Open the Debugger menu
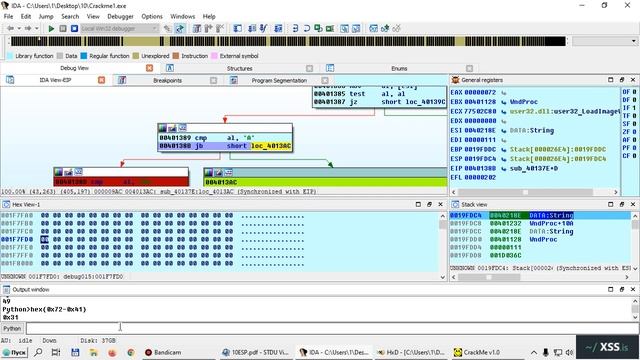The width and height of the screenshot is (640, 360). point(120,16)
